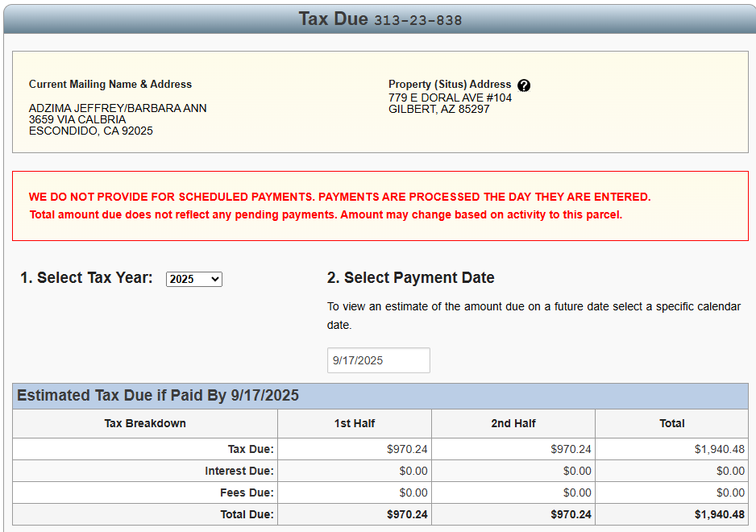Screen dimensions: 756x532
Task: Select the owner name ADZIMA JEFFREY/BARBARA ANN
Action: pos(118,108)
